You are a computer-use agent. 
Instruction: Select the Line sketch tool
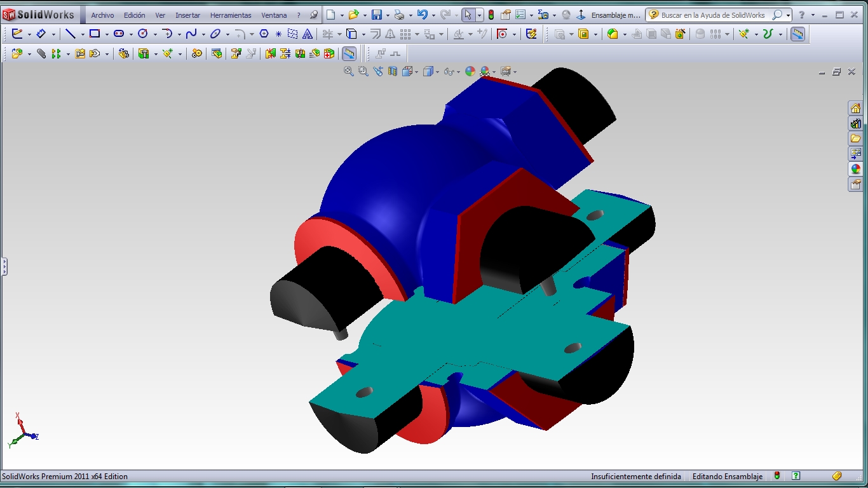point(71,34)
